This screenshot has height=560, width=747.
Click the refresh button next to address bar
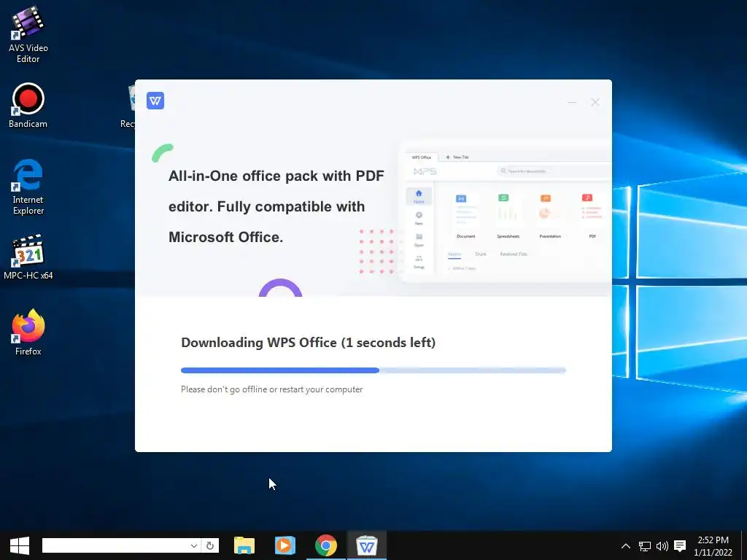pyautogui.click(x=210, y=545)
